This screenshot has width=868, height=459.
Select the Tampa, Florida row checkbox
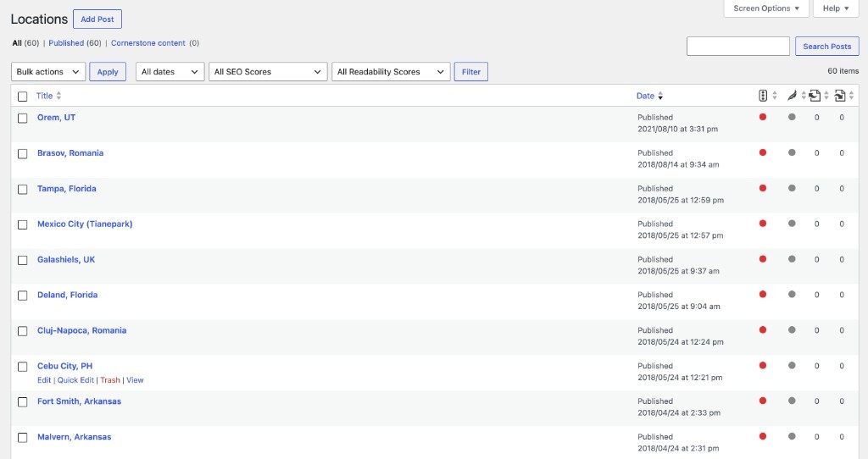click(x=23, y=189)
